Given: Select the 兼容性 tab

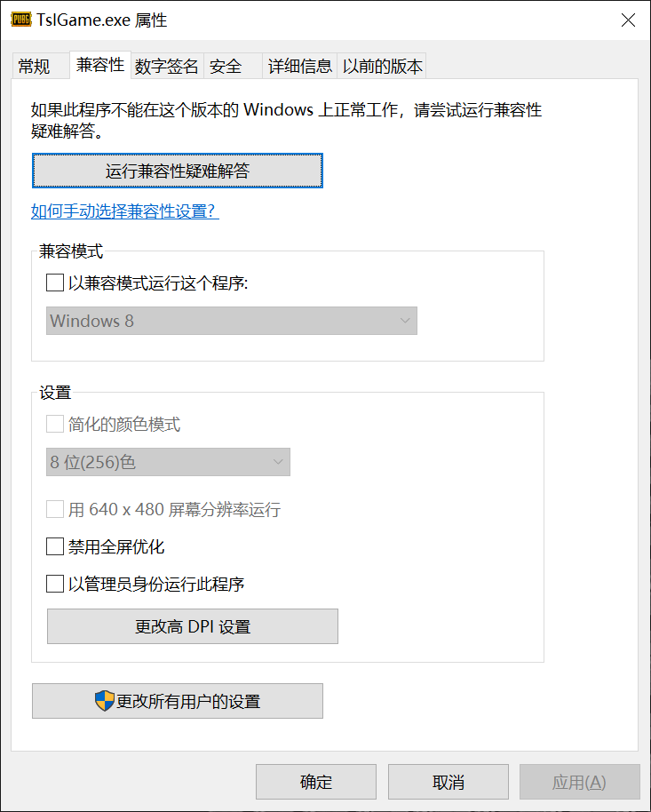Looking at the screenshot, I should (x=100, y=65).
